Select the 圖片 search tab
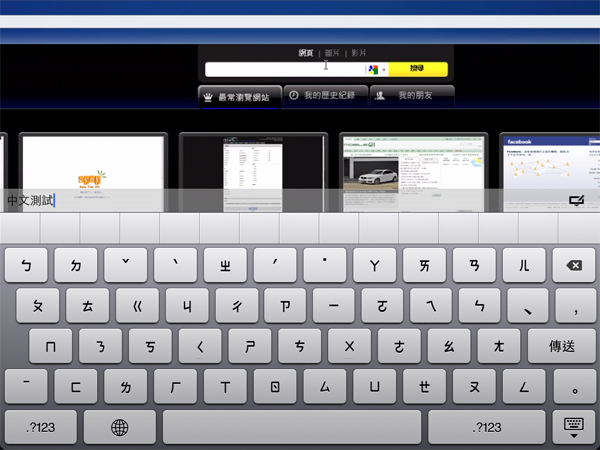Viewport: 600px width, 450px height. coord(332,53)
